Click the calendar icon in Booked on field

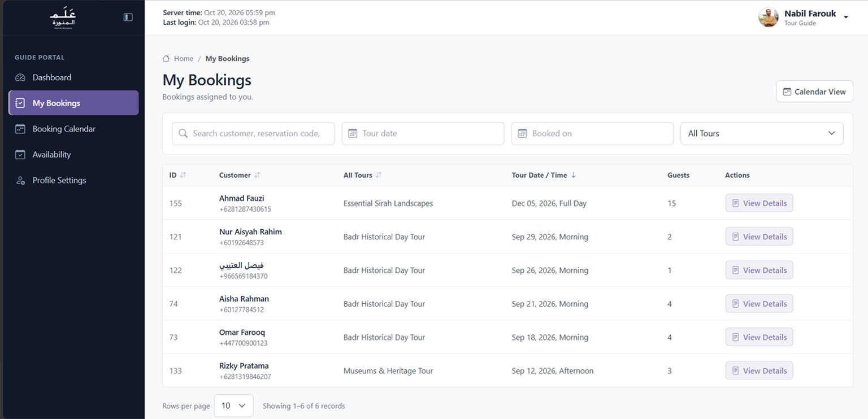point(522,134)
